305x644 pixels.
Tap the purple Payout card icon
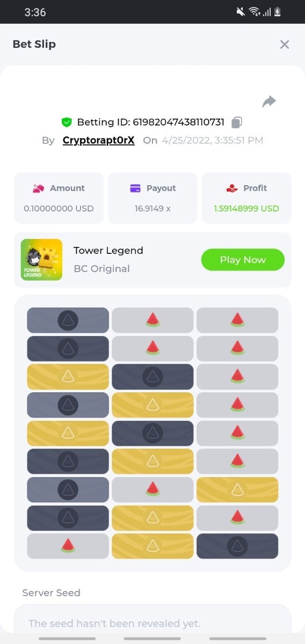tap(135, 188)
